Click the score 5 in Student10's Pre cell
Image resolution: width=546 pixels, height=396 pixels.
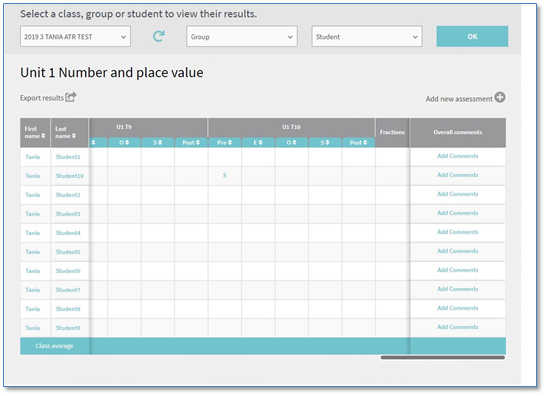tap(225, 176)
